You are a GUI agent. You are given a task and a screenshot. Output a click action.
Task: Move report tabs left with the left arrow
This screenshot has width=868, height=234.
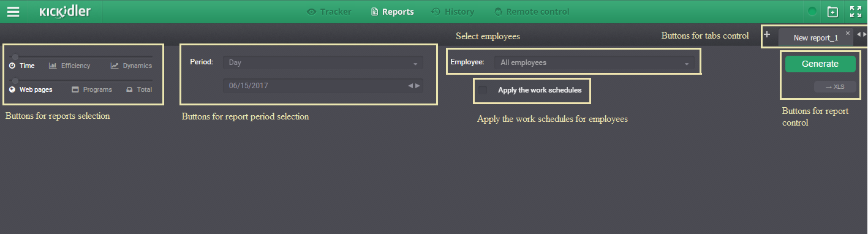859,34
